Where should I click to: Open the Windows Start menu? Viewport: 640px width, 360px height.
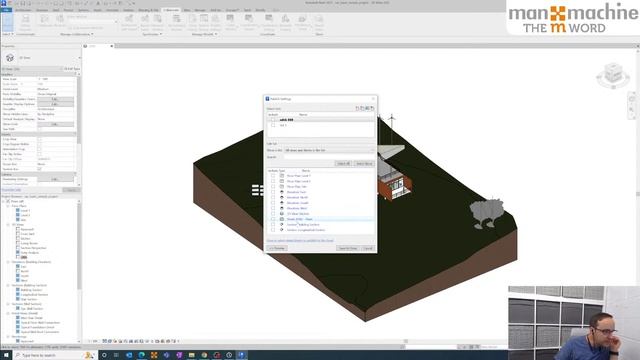click(6, 355)
